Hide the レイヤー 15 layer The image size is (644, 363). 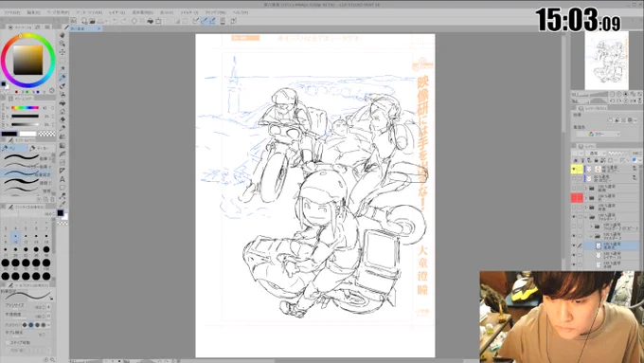click(574, 255)
